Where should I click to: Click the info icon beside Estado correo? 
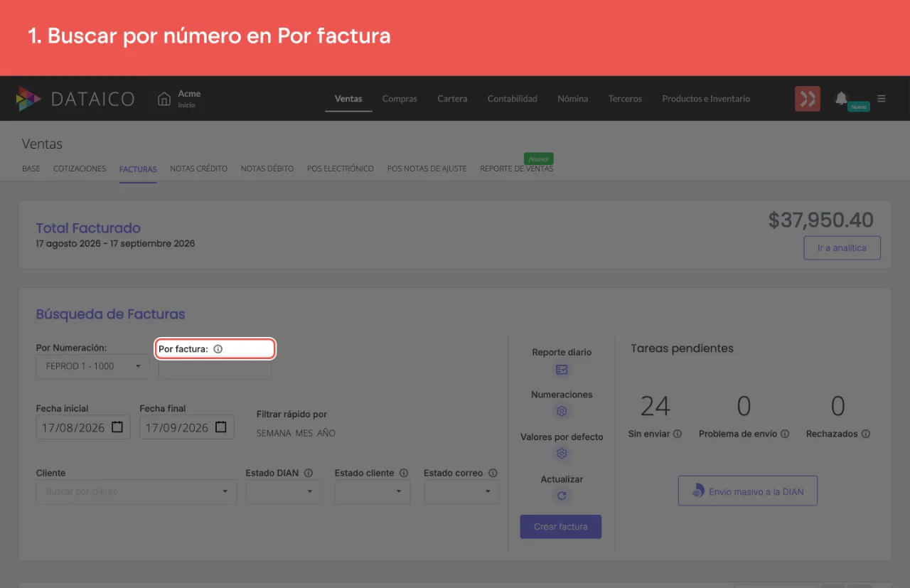click(493, 473)
